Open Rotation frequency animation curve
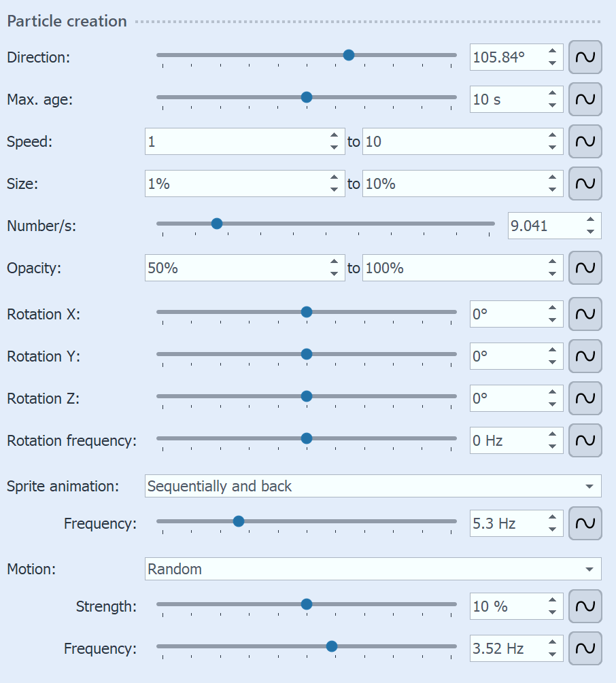Image resolution: width=616 pixels, height=683 pixels. (x=585, y=440)
